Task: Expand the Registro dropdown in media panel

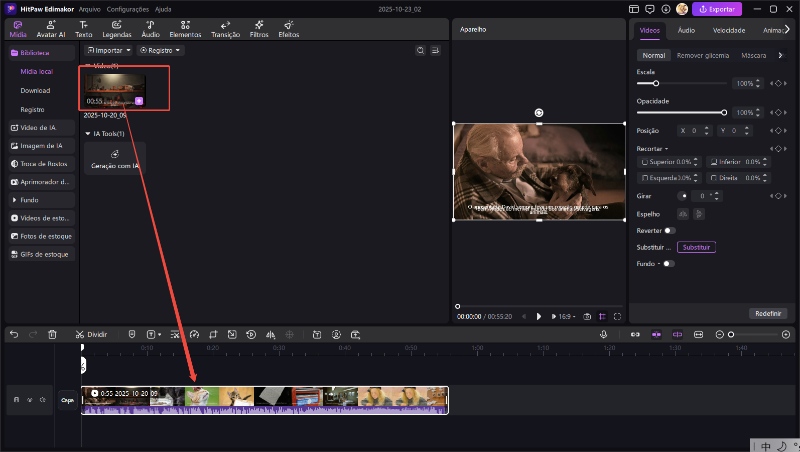Action: [162, 49]
